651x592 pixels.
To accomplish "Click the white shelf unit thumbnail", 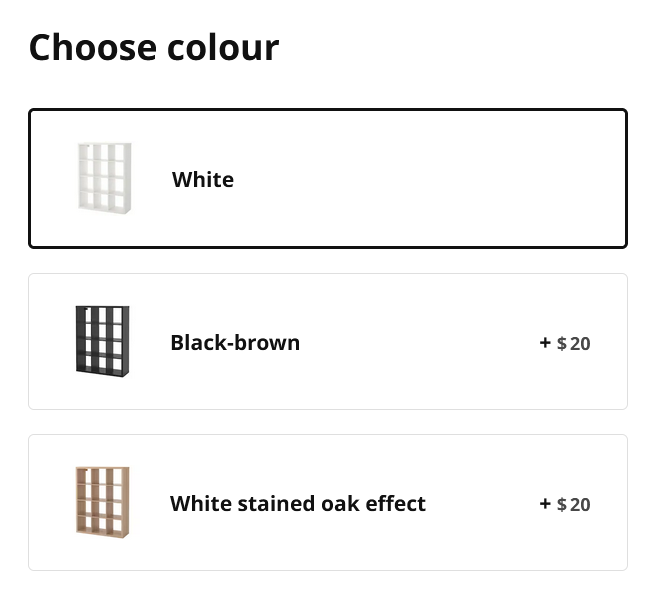I will 104,177.
